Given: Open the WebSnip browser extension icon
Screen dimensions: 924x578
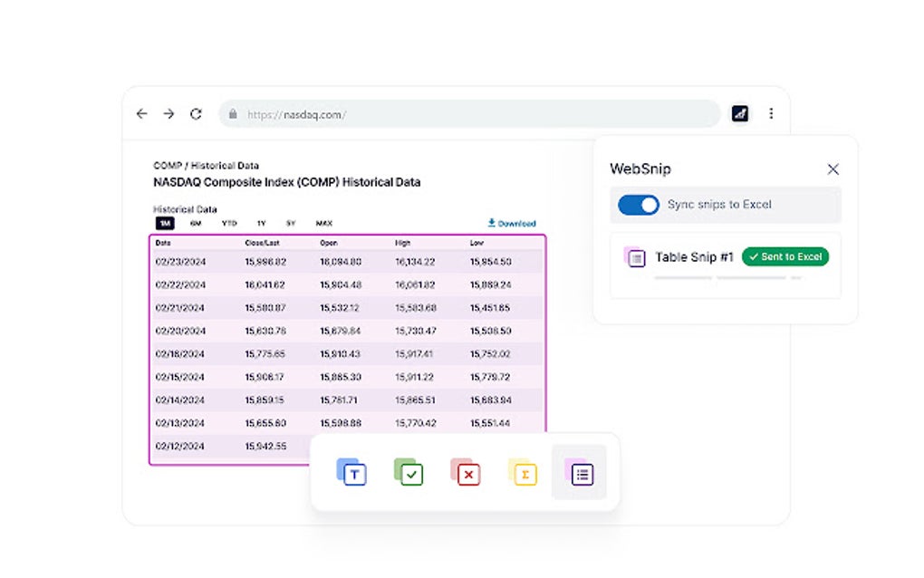Looking at the screenshot, I should click(741, 113).
